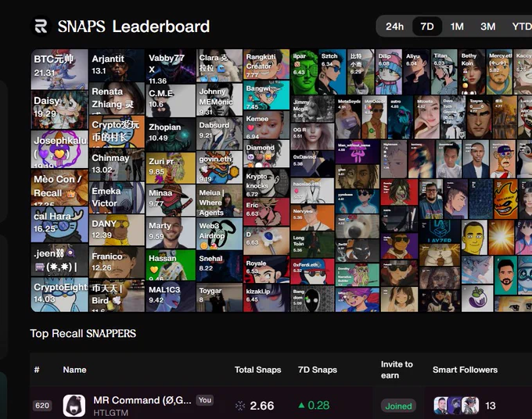
Task: Click MR Command's profile avatar
Action: [x=74, y=406]
